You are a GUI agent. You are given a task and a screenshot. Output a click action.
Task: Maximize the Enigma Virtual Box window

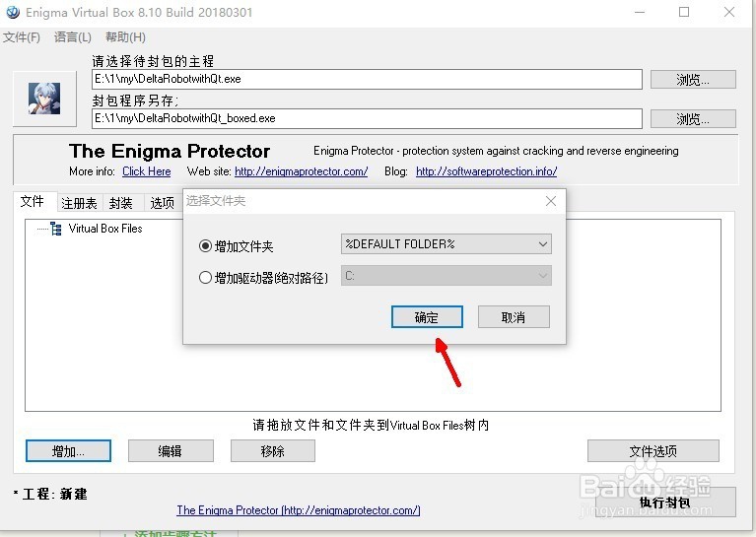point(684,12)
